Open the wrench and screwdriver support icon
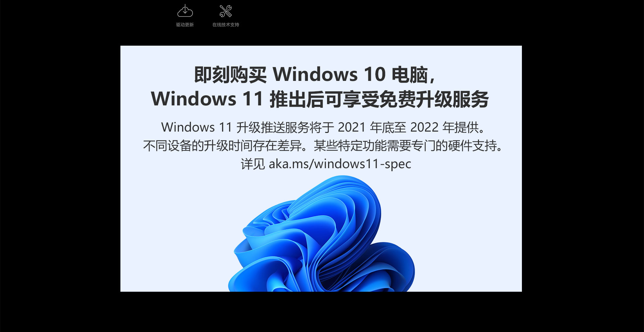 coord(226,11)
